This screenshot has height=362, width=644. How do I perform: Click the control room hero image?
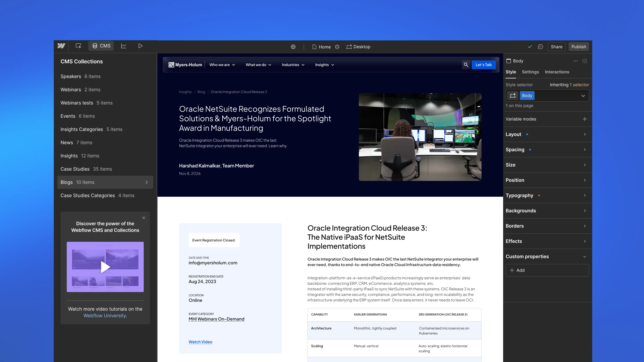point(420,137)
